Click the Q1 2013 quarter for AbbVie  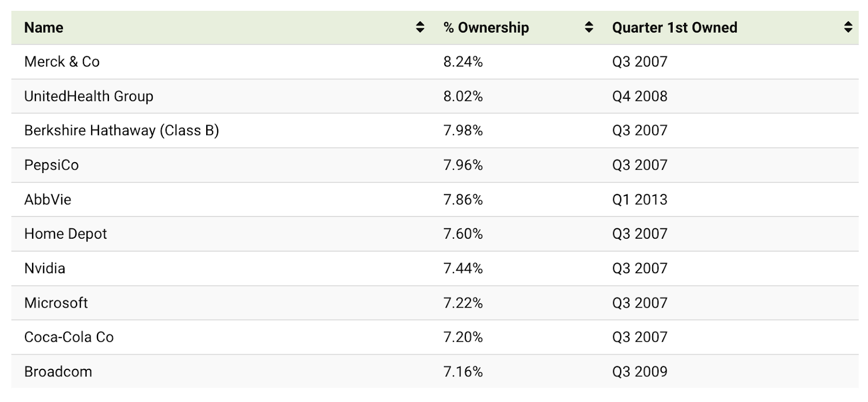coord(640,199)
